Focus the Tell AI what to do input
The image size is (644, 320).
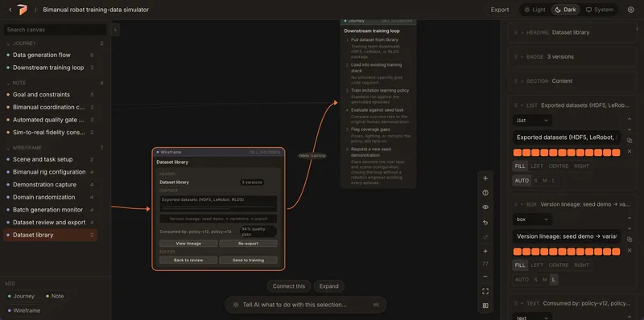click(306, 305)
